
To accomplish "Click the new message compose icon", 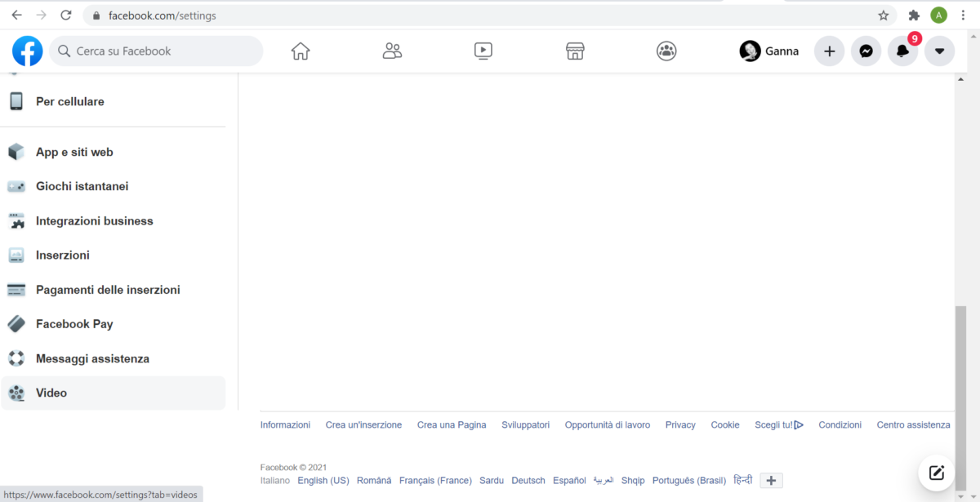I will [937, 473].
